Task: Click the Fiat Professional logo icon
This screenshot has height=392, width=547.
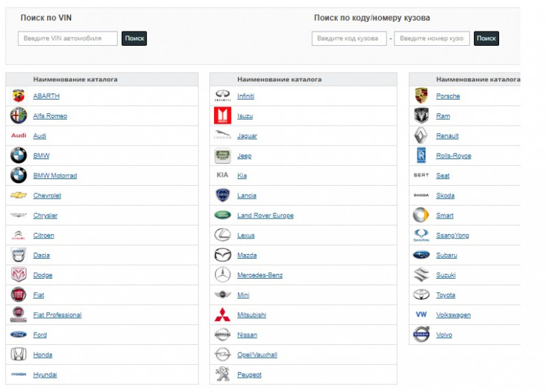Action: pos(18,315)
